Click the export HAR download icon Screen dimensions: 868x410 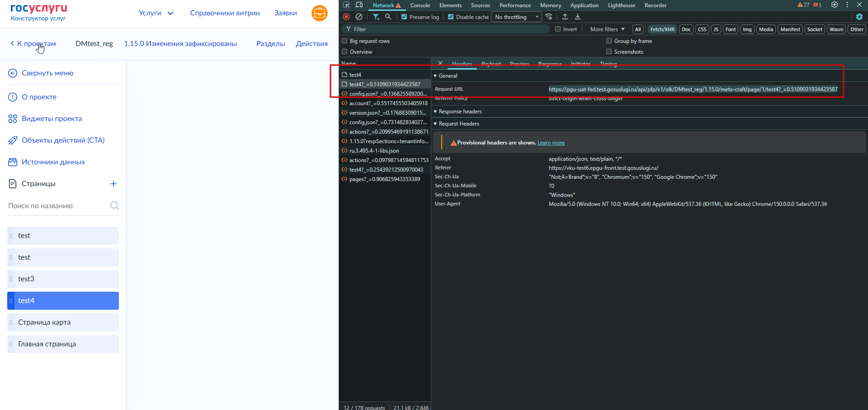point(578,17)
